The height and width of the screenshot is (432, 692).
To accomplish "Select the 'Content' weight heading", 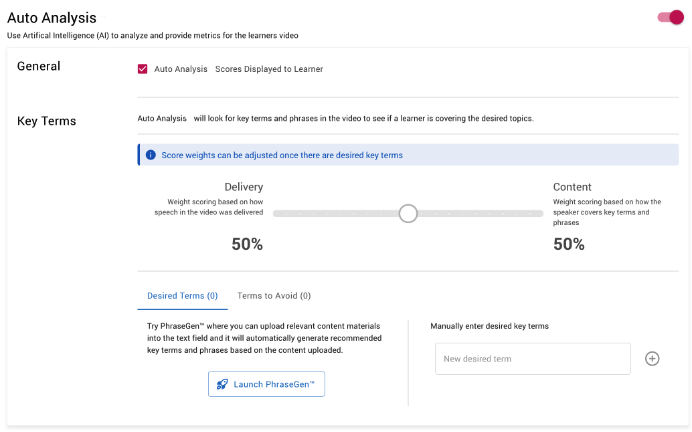I will 572,187.
